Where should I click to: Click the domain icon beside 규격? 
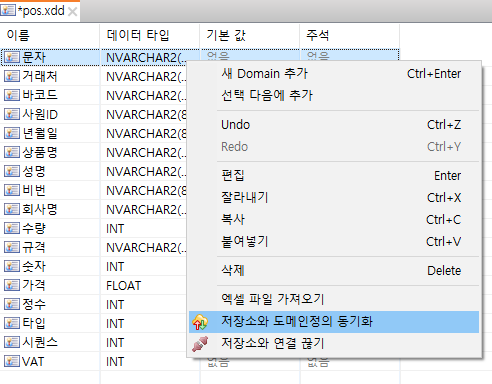12,247
